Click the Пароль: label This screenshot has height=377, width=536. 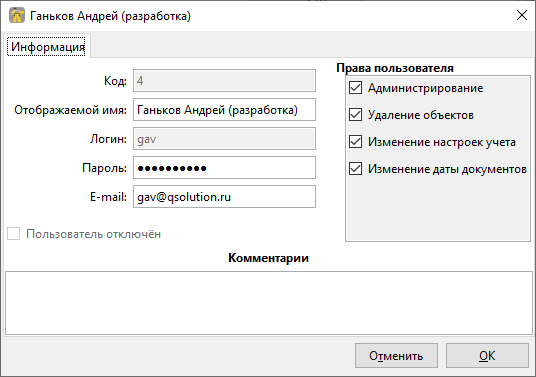104,168
